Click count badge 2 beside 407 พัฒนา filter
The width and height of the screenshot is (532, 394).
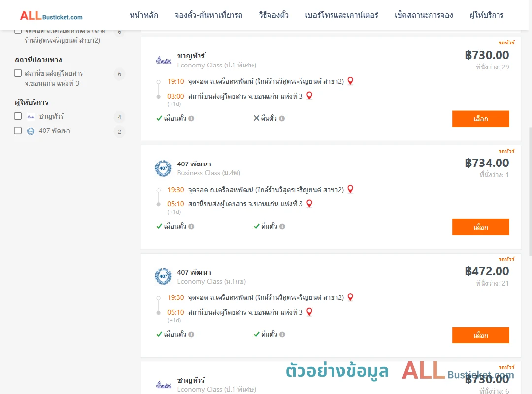[119, 131]
